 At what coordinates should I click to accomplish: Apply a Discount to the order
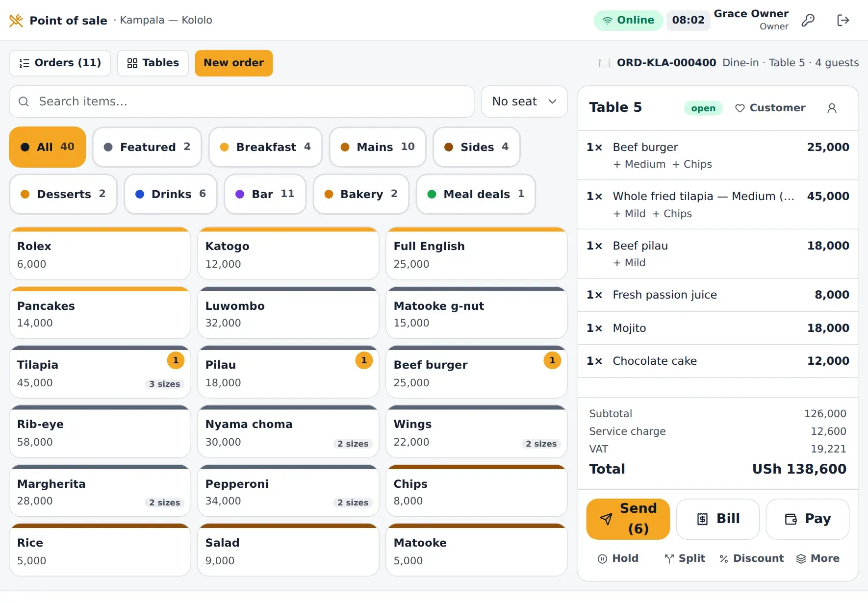coord(751,558)
